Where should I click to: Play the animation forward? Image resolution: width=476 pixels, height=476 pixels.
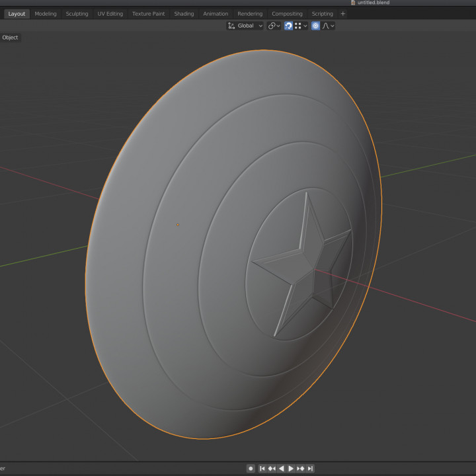[290, 469]
